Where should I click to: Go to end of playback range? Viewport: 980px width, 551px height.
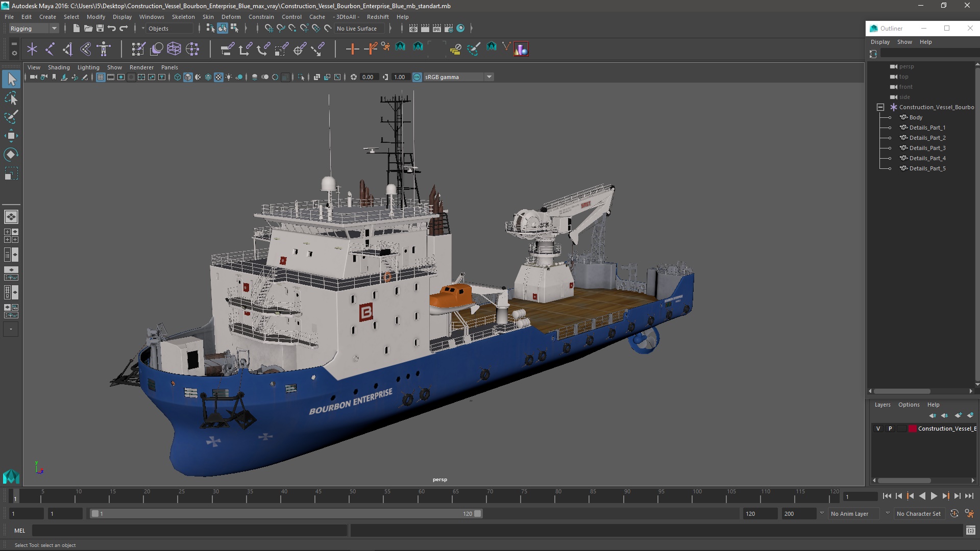tap(969, 496)
